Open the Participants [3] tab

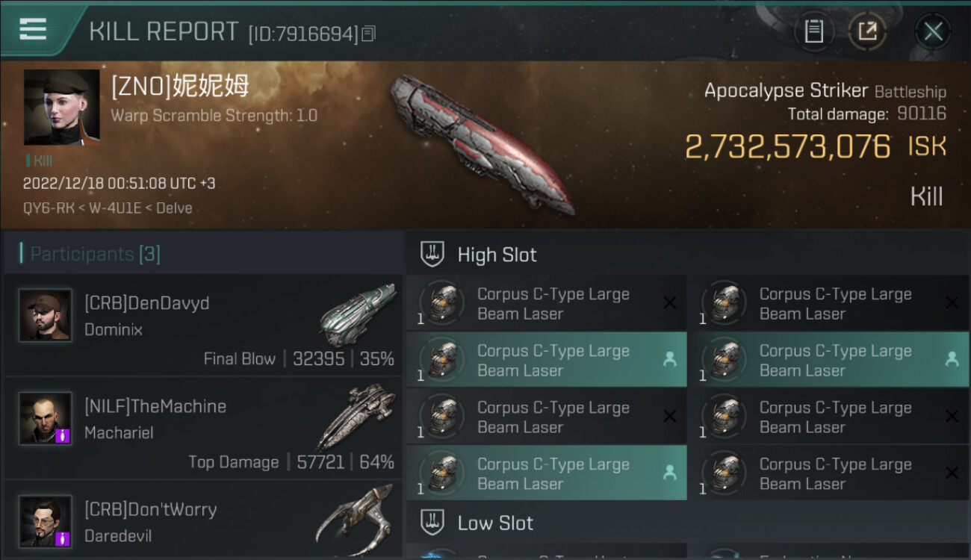click(95, 254)
